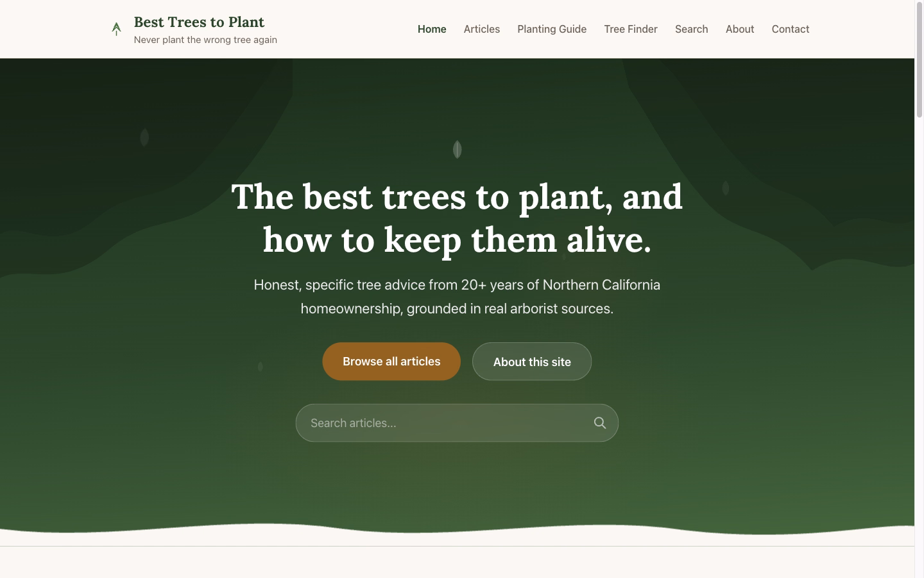Image resolution: width=924 pixels, height=578 pixels.
Task: Go to Articles in the navigation
Action: click(482, 29)
